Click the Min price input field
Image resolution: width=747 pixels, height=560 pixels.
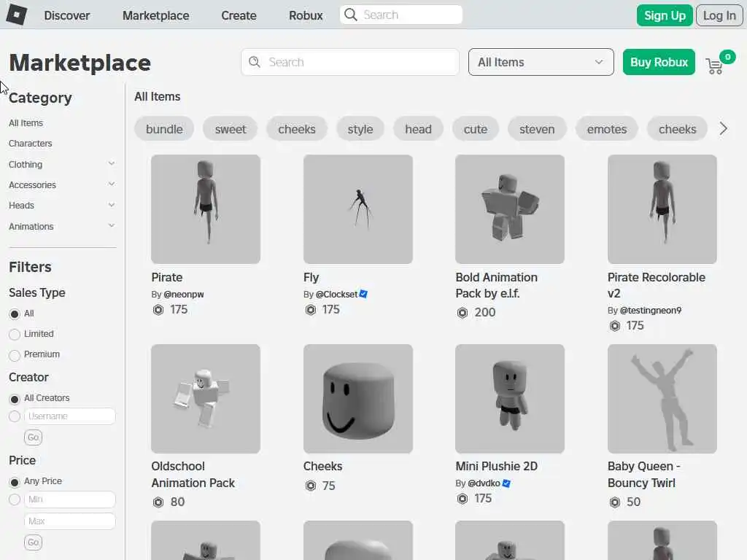click(x=69, y=499)
